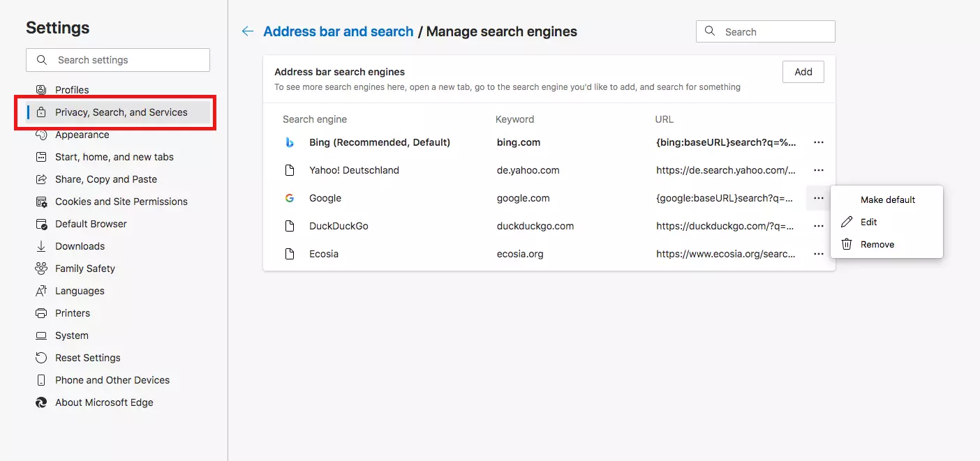
Task: Click the page icon beside Yahoo! Deutschland
Action: pyautogui.click(x=290, y=170)
